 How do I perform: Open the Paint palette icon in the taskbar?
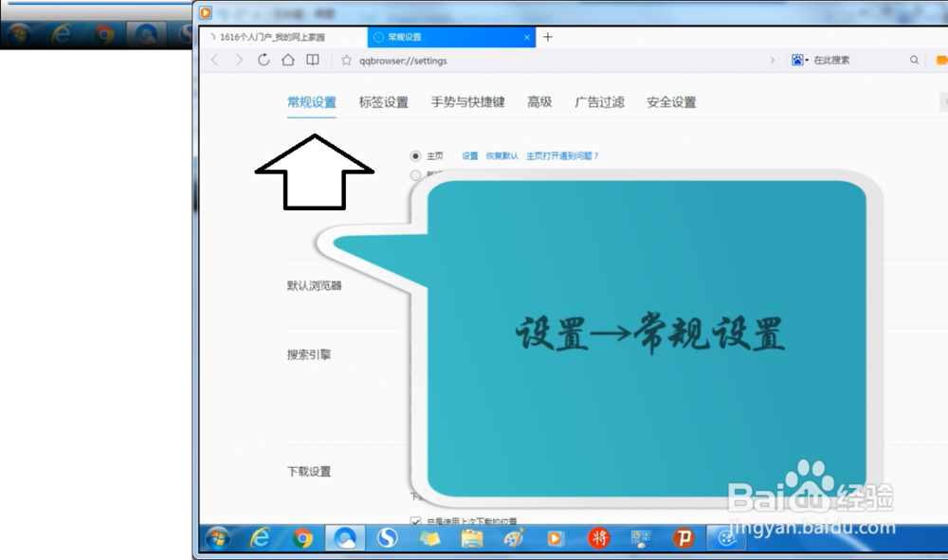515,537
